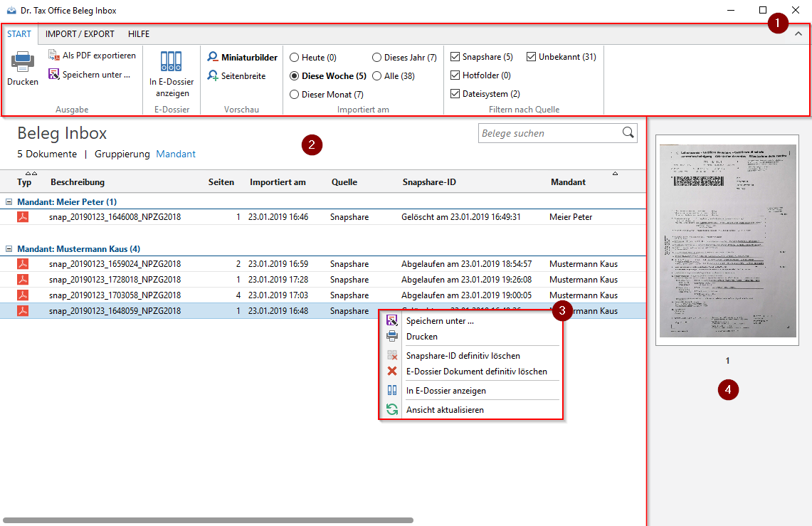Click green refresh icon in context menu

[392, 409]
